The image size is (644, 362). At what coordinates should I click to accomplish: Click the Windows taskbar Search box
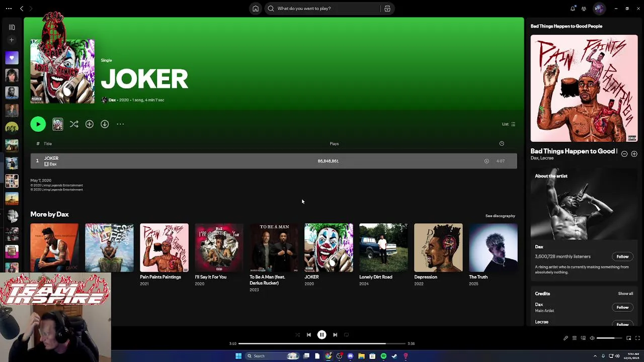[x=273, y=356]
